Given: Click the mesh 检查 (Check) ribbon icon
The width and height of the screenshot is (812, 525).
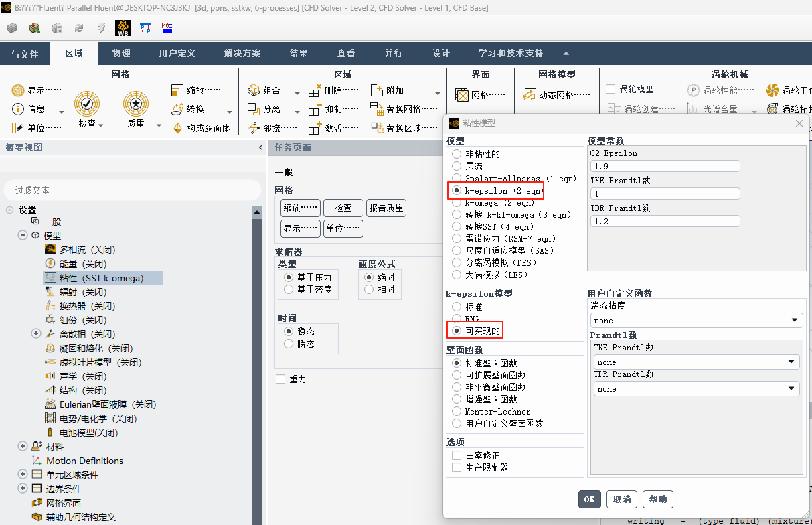Looking at the screenshot, I should [87, 104].
